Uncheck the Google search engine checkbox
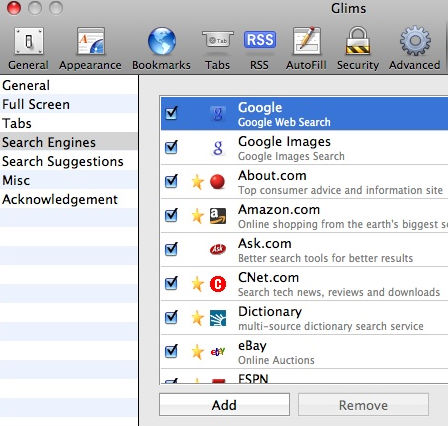This screenshot has width=448, height=426. [x=171, y=113]
